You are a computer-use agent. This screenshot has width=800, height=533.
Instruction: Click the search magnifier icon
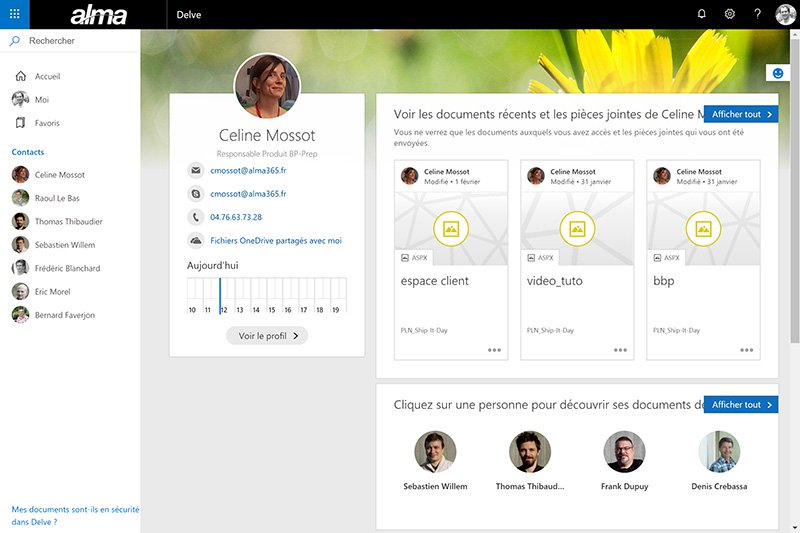(x=15, y=41)
